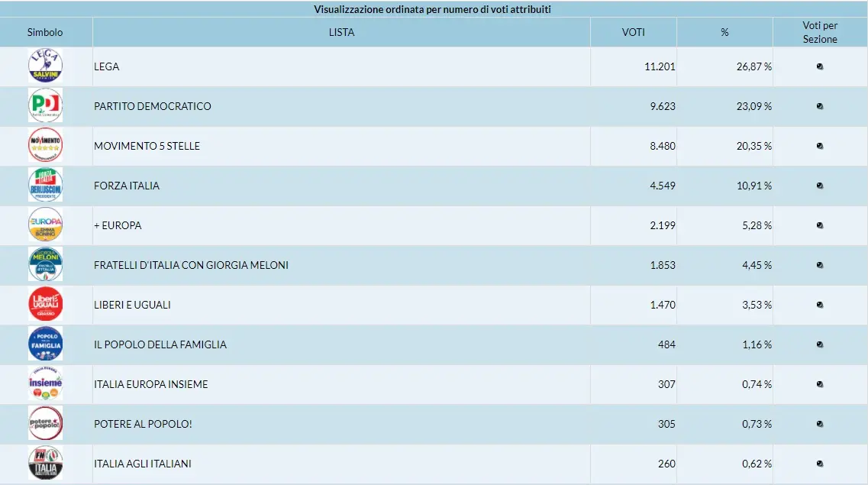Select IL POPOLO DELLA FAMIGLIA list name
The height and width of the screenshot is (485, 868).
click(160, 344)
